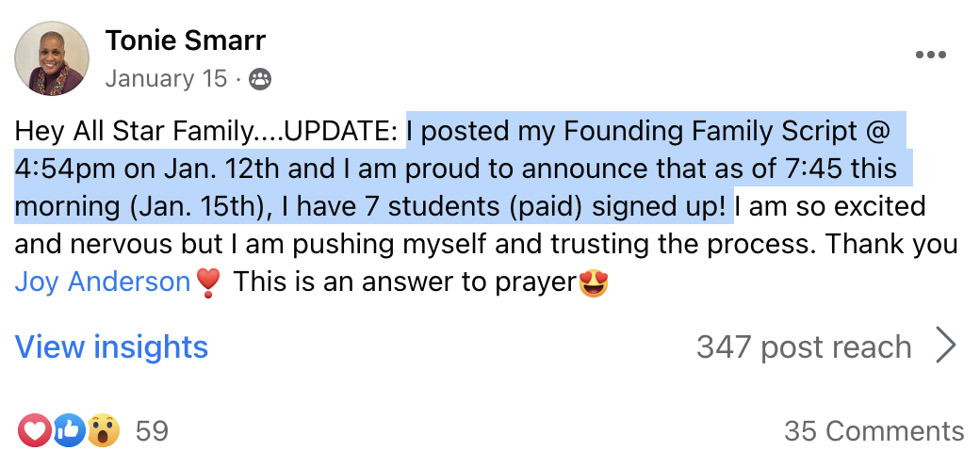980x451 pixels.
Task: Open the 35 Comments list
Action: coord(874,431)
